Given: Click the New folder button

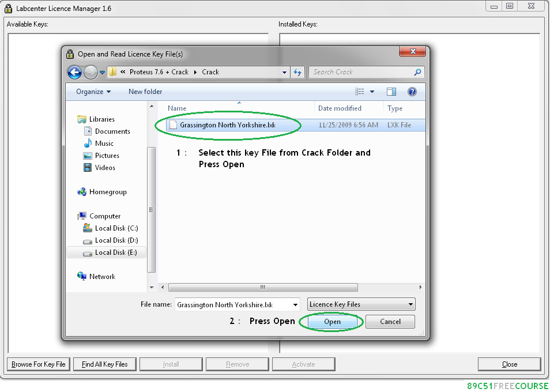Looking at the screenshot, I should (x=145, y=92).
